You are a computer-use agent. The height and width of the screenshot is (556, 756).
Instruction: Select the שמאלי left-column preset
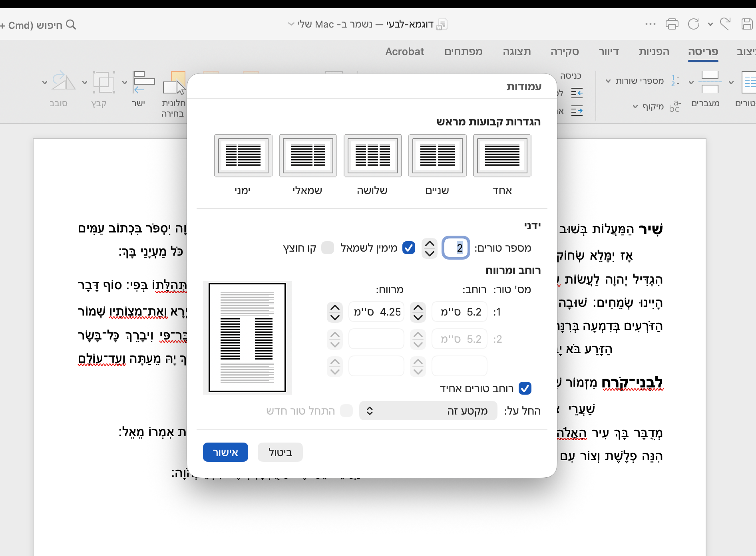point(308,156)
